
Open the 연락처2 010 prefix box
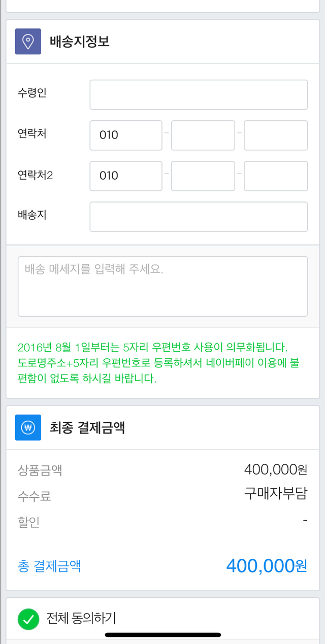pyautogui.click(x=126, y=176)
